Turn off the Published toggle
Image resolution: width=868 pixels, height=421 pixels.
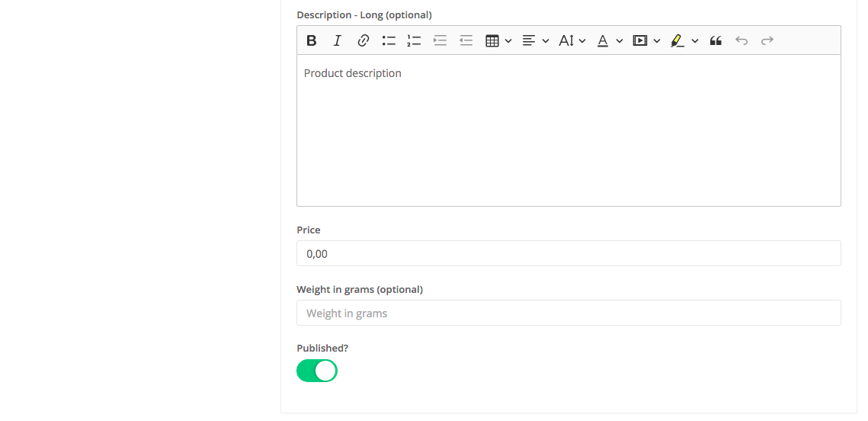317,371
